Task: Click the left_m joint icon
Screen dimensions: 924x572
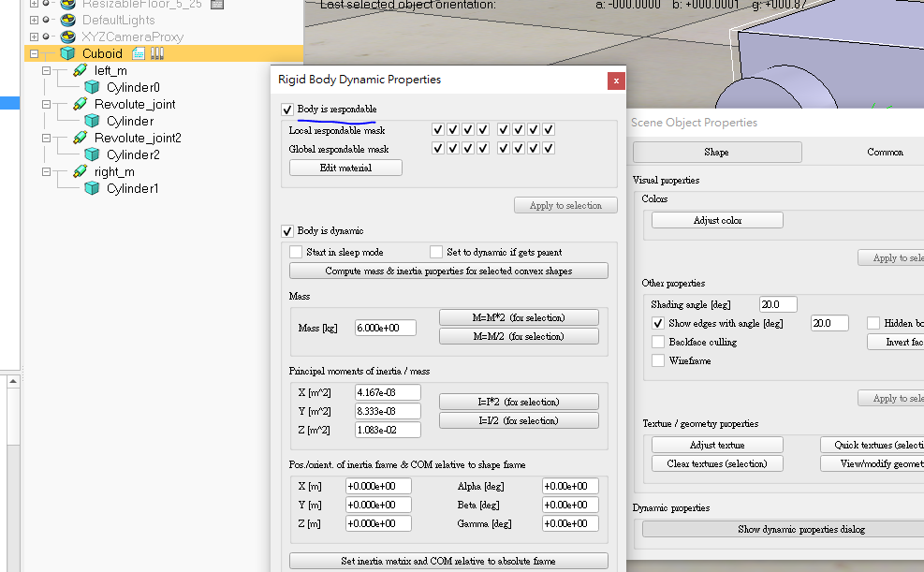Action: (x=81, y=70)
